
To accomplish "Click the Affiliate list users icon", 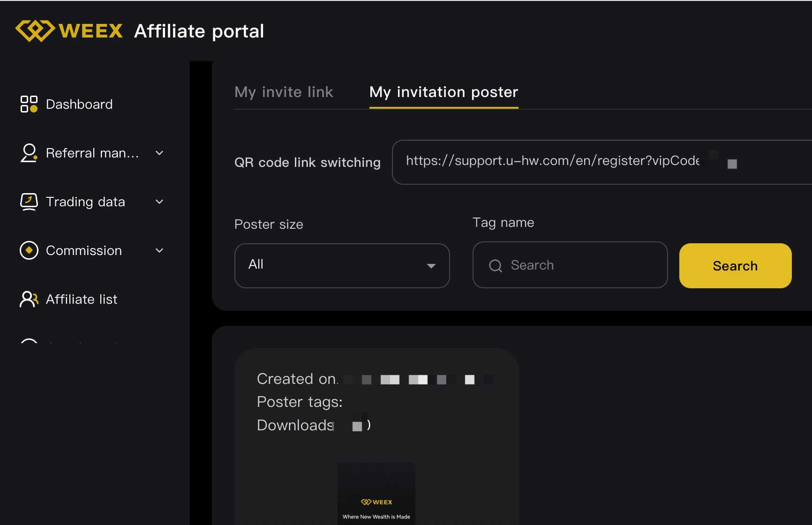I will pyautogui.click(x=29, y=299).
